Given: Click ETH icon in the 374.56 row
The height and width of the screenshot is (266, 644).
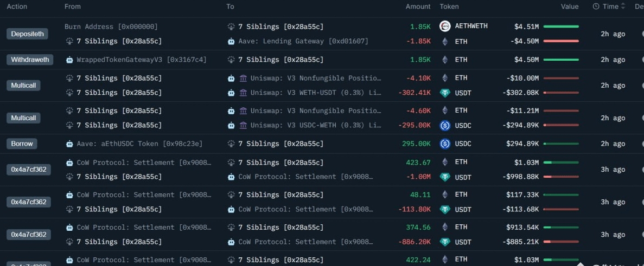Looking at the screenshot, I should point(445,227).
